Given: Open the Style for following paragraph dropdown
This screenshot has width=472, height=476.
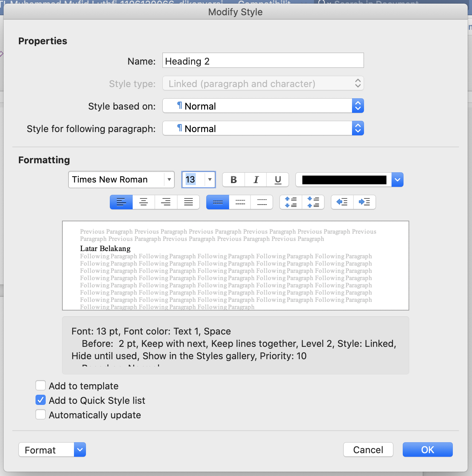Looking at the screenshot, I should tap(358, 128).
